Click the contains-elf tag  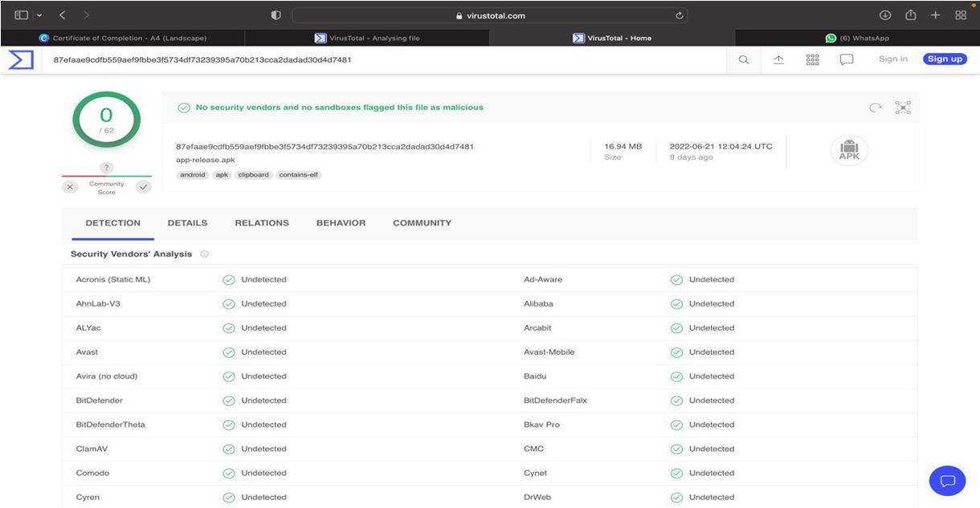point(299,175)
